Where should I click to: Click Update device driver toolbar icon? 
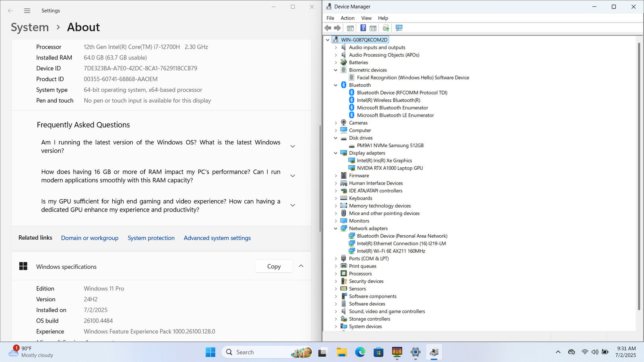tap(386, 28)
